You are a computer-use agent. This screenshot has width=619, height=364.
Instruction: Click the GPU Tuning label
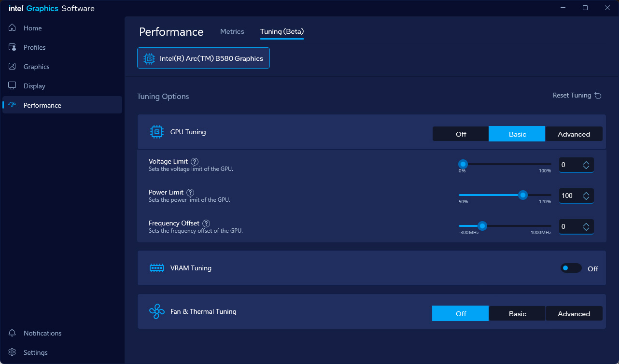(188, 132)
